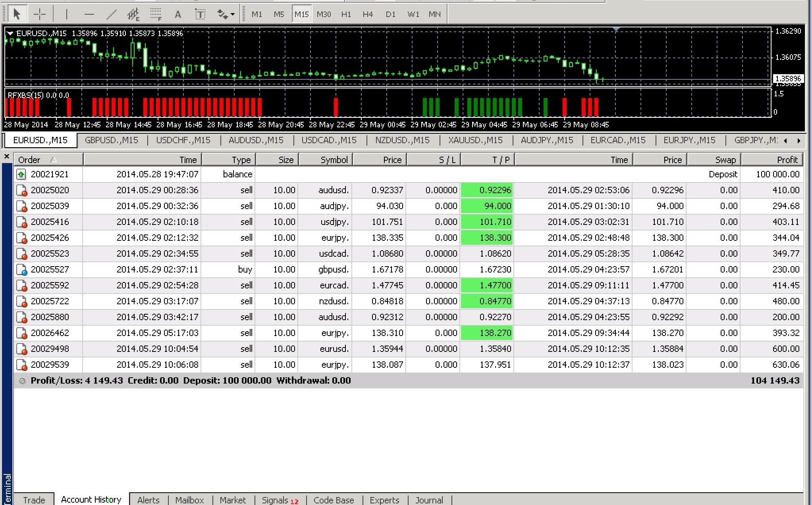The height and width of the screenshot is (505, 812).
Task: Select the Text (A) tool
Action: tap(178, 15)
